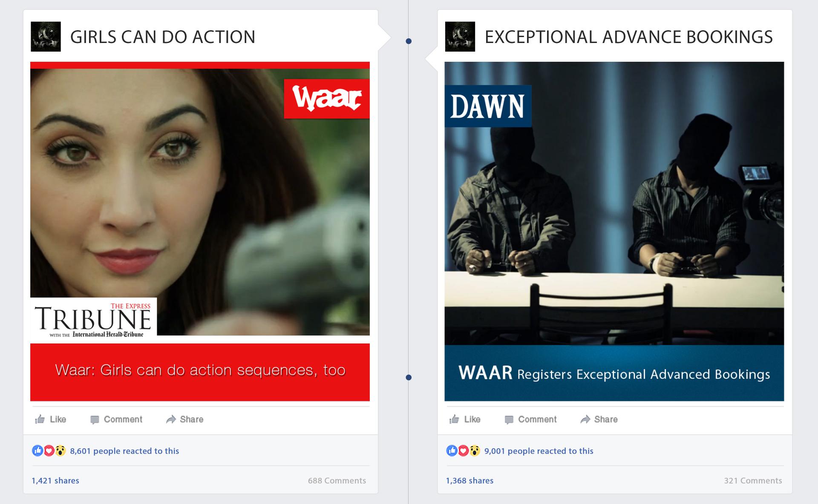The image size is (818, 504).
Task: Open the Dawn Waar advance bookings image
Action: point(614,232)
